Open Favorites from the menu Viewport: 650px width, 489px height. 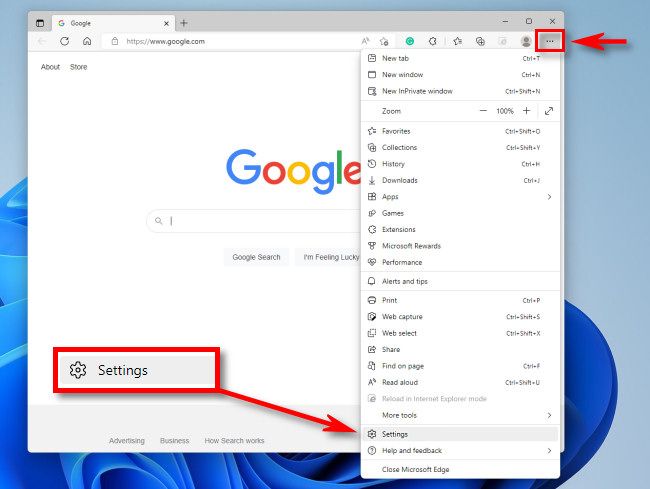(460, 131)
